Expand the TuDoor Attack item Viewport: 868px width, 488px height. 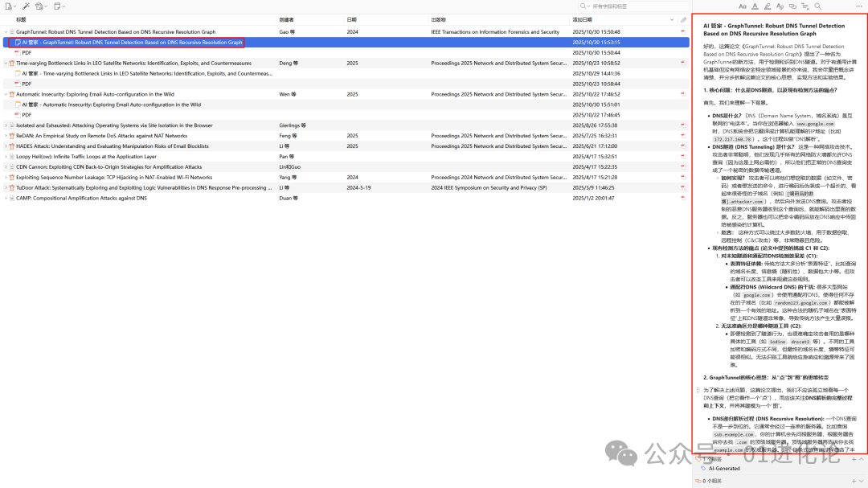pyautogui.click(x=6, y=188)
